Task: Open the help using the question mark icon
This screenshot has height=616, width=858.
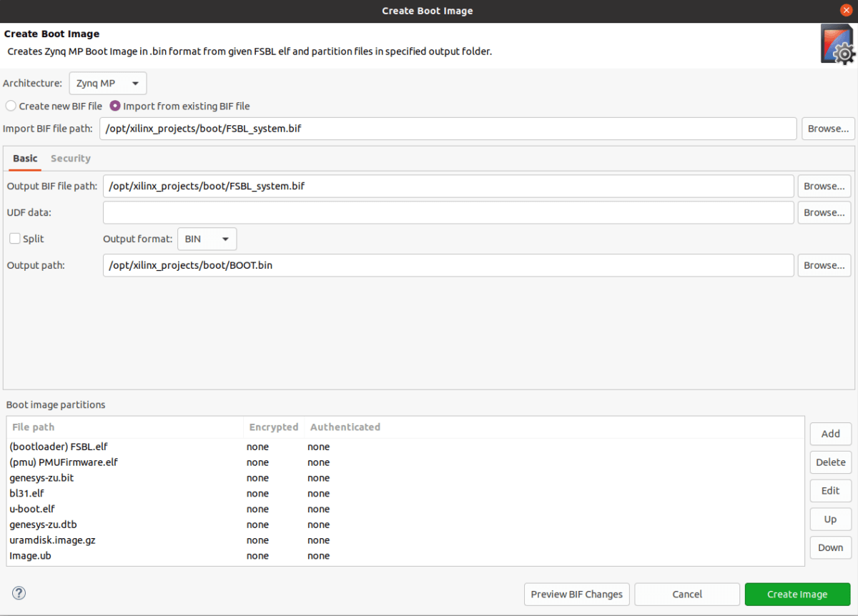Action: 19,593
